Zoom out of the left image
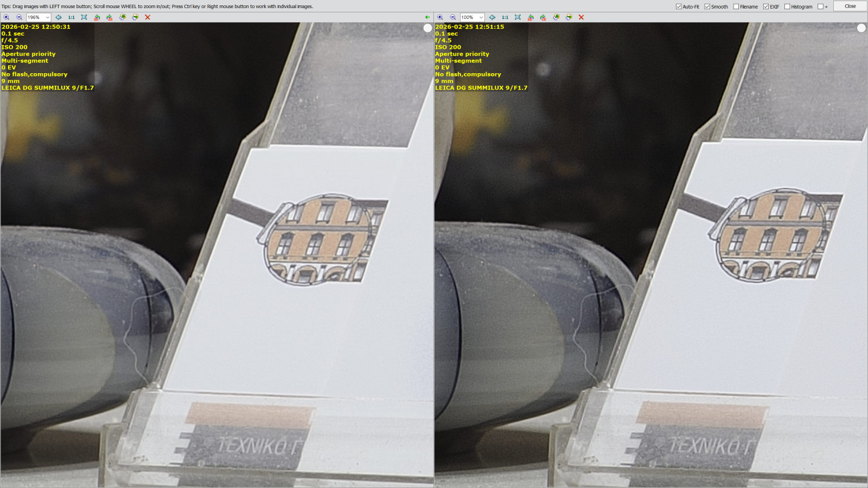This screenshot has height=488, width=868. pyautogui.click(x=19, y=17)
